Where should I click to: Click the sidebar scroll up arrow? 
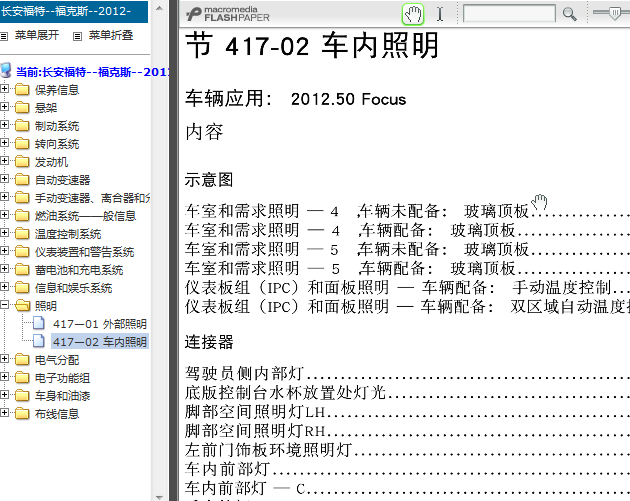[x=159, y=8]
